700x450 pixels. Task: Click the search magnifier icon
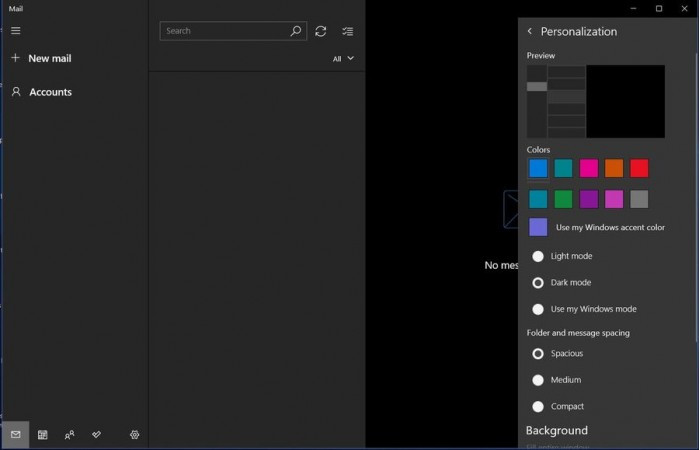tap(296, 31)
